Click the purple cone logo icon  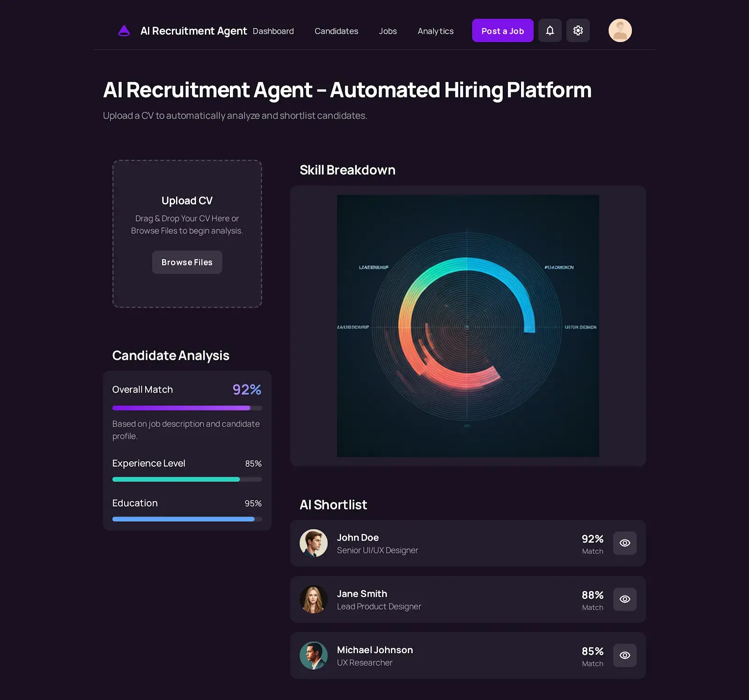tap(124, 31)
